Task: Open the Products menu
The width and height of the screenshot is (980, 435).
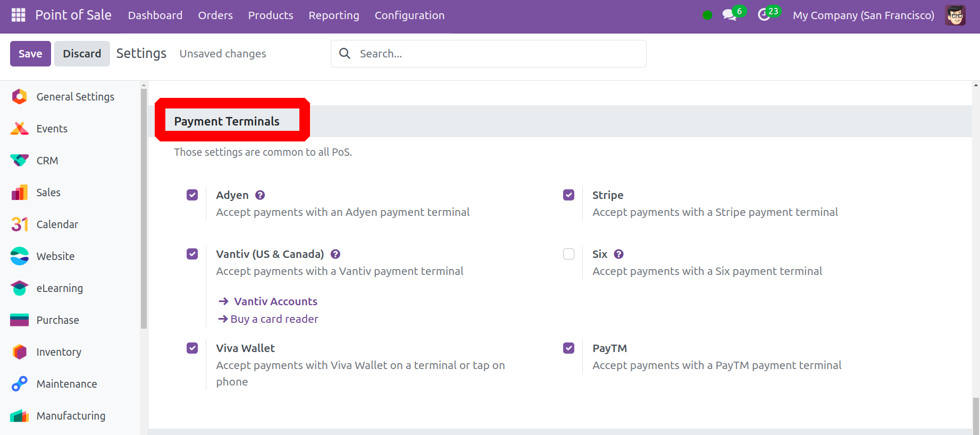Action: pos(271,15)
